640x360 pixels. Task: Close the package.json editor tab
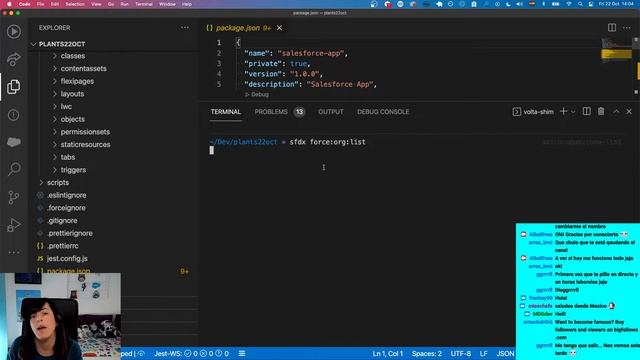point(279,28)
